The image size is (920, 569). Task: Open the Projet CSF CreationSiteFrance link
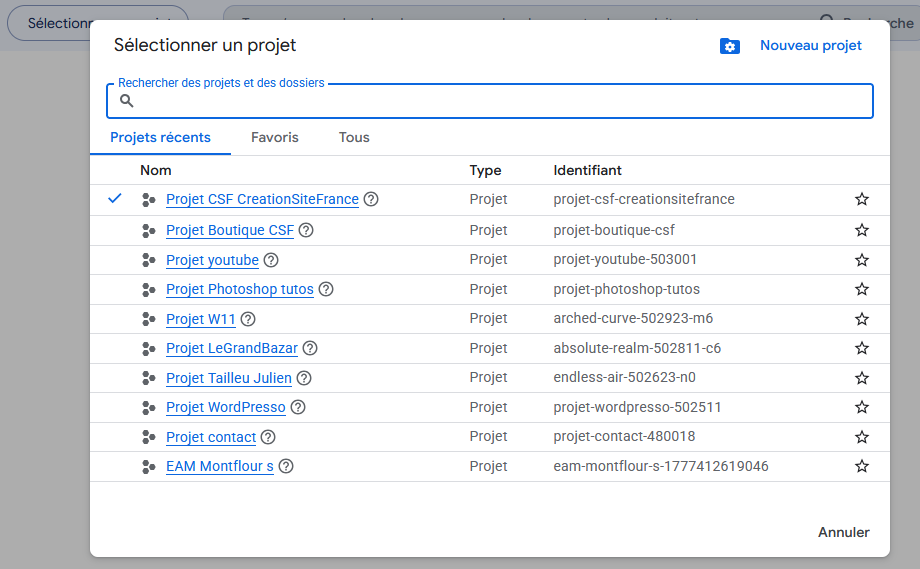point(262,199)
